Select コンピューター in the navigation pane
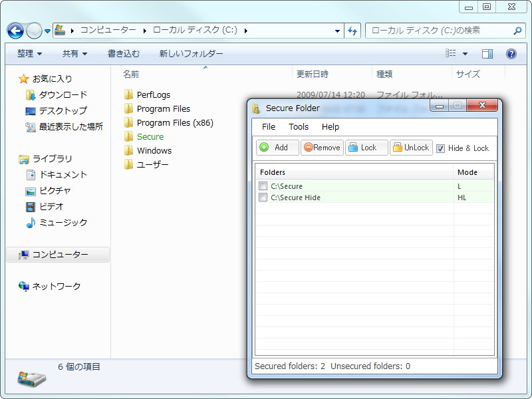This screenshot has height=399, width=532. pyautogui.click(x=58, y=255)
